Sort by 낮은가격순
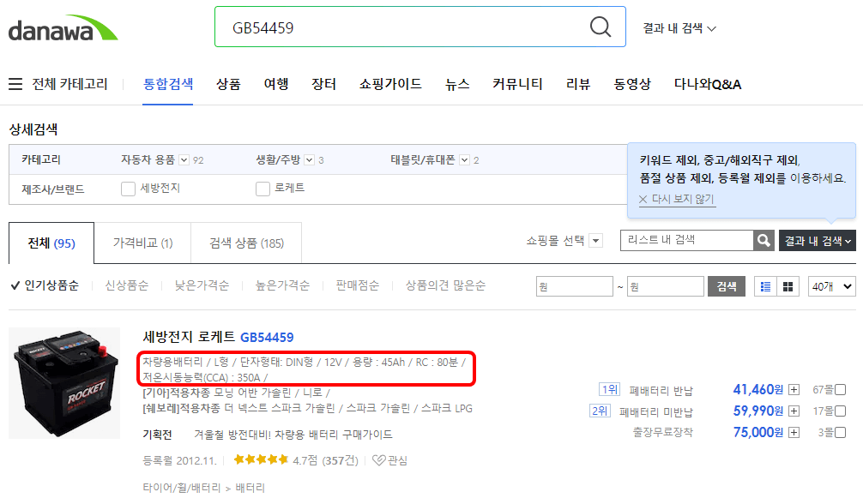The height and width of the screenshot is (504, 863). (202, 285)
